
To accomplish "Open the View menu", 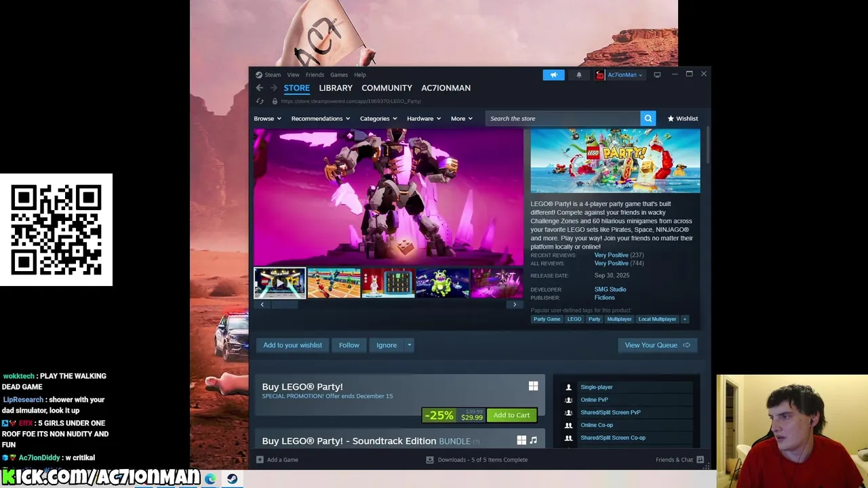I will pos(293,75).
